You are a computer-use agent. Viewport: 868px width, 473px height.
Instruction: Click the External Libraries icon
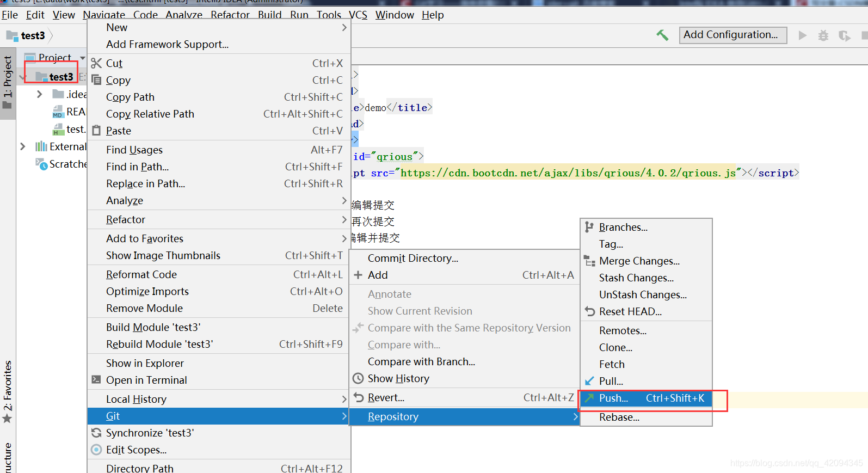pyautogui.click(x=41, y=146)
